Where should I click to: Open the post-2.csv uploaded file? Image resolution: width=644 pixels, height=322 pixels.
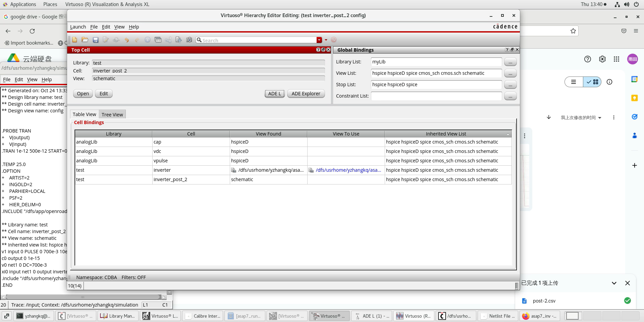click(544, 301)
